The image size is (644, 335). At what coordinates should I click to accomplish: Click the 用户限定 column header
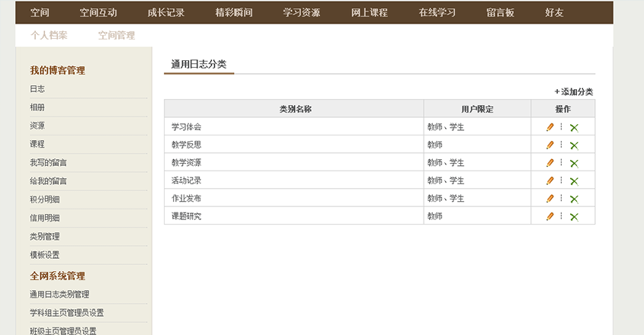pos(477,109)
